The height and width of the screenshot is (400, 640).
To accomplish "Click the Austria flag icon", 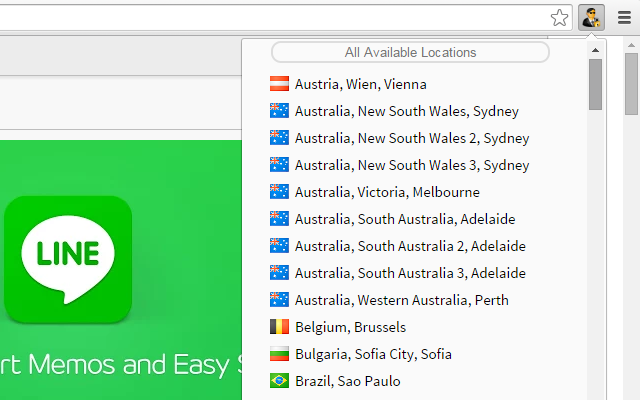I will pyautogui.click(x=279, y=84).
